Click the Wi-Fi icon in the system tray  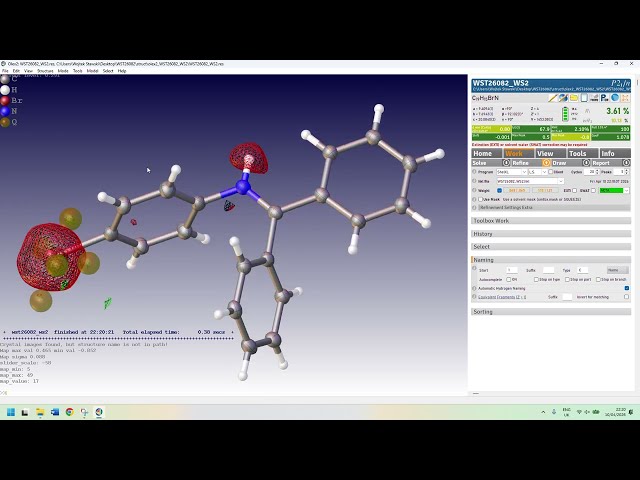click(x=579, y=412)
